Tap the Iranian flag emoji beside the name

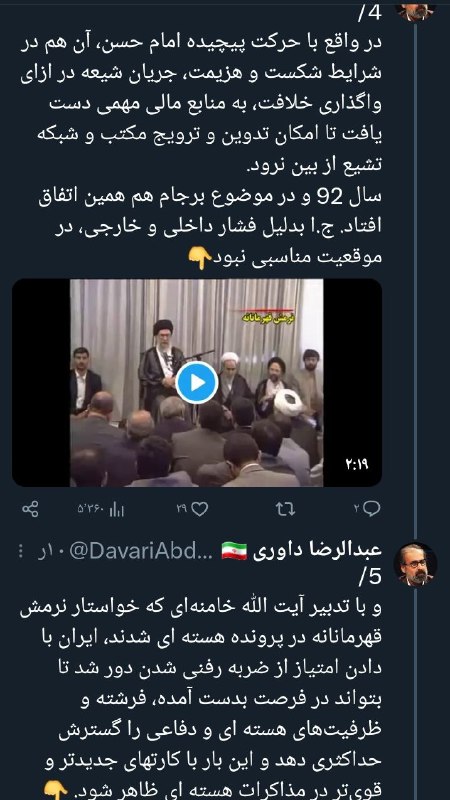(x=234, y=552)
